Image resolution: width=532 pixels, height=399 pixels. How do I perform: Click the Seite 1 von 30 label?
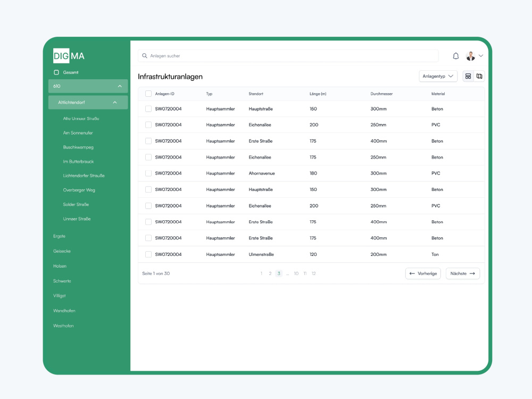[x=156, y=273]
